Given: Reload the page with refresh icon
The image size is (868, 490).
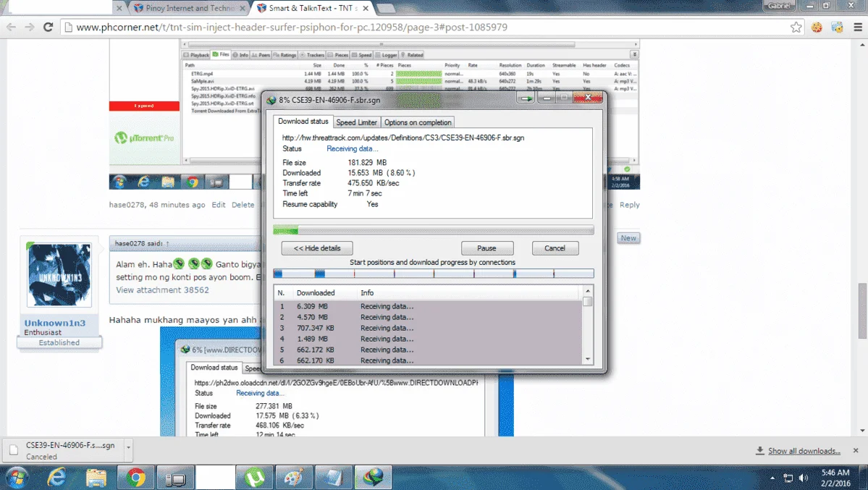Looking at the screenshot, I should click(x=49, y=27).
